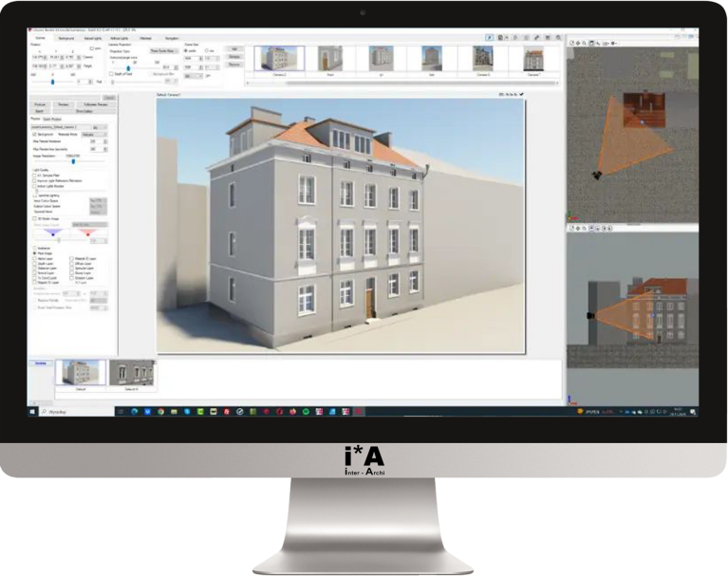Image resolution: width=728 pixels, height=577 pixels.
Task: Toggle the Background checkbox in Photos panel
Action: tap(35, 135)
